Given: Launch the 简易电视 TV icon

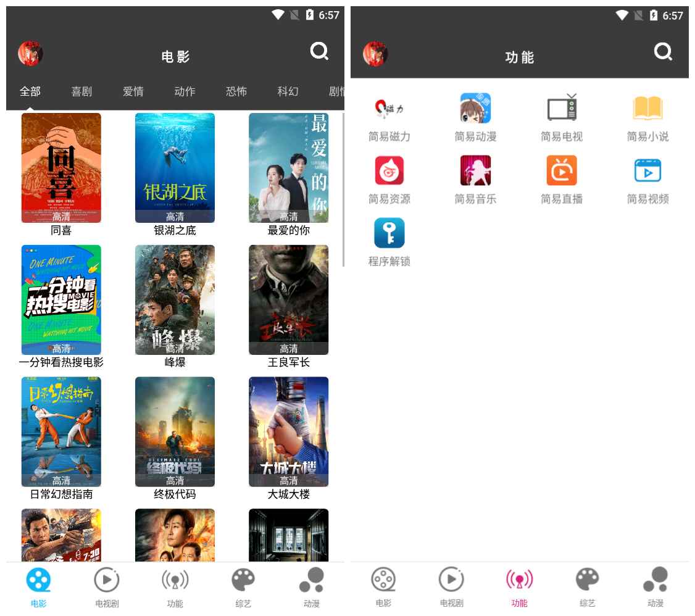Looking at the screenshot, I should click(x=562, y=109).
